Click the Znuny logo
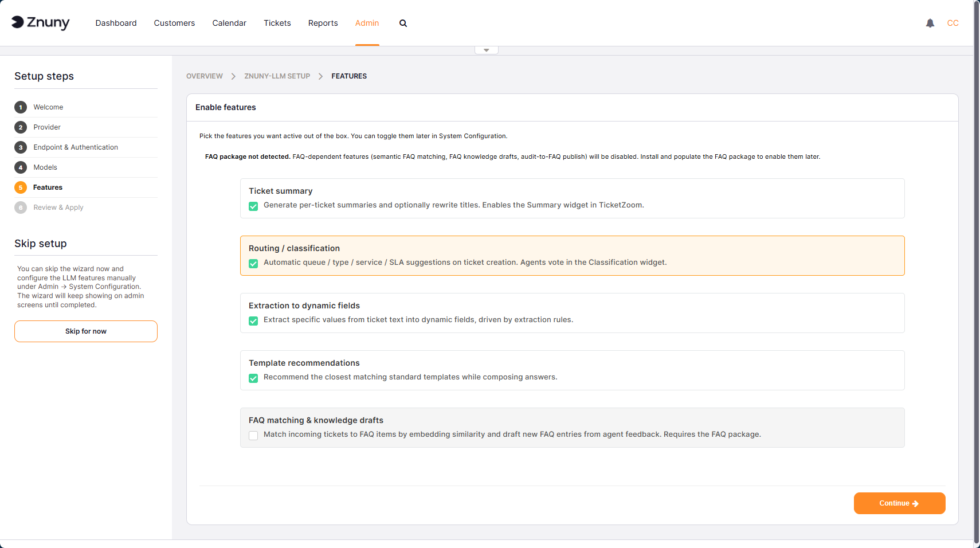 click(x=41, y=23)
